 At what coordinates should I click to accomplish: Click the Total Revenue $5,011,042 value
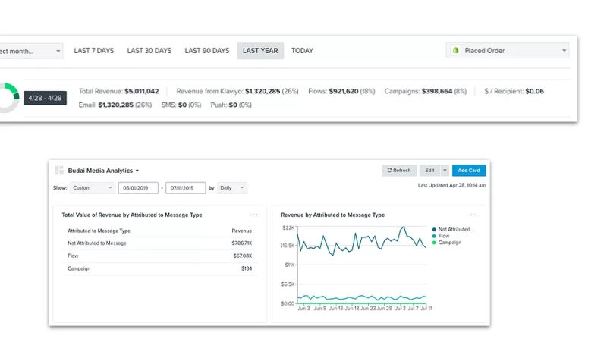pos(142,91)
